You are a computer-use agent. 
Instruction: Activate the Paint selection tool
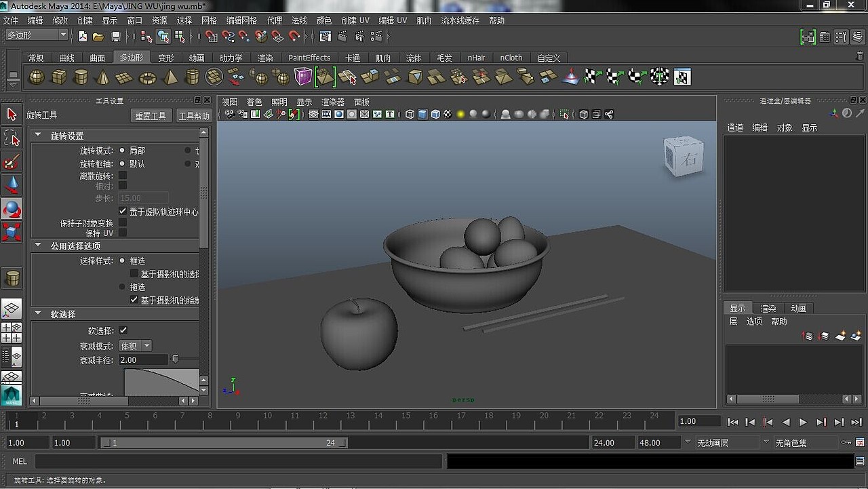[x=12, y=161]
